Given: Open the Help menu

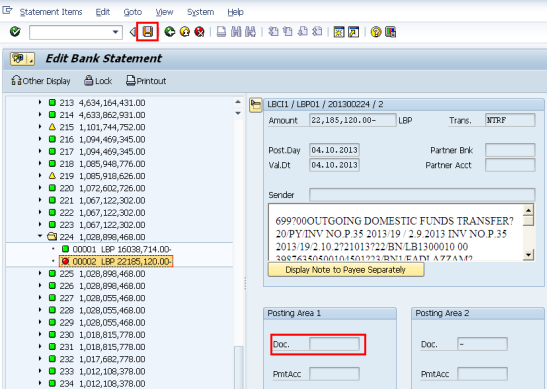Looking at the screenshot, I should pos(235,12).
